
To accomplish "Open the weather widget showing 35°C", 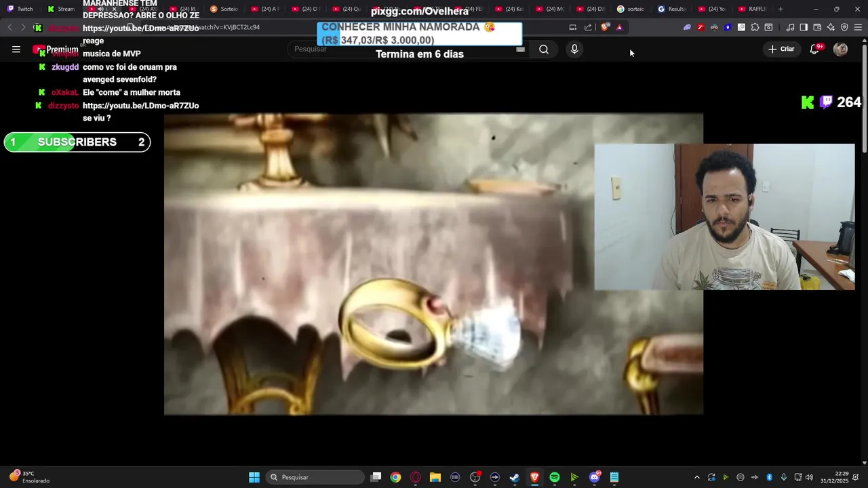I will [30, 477].
